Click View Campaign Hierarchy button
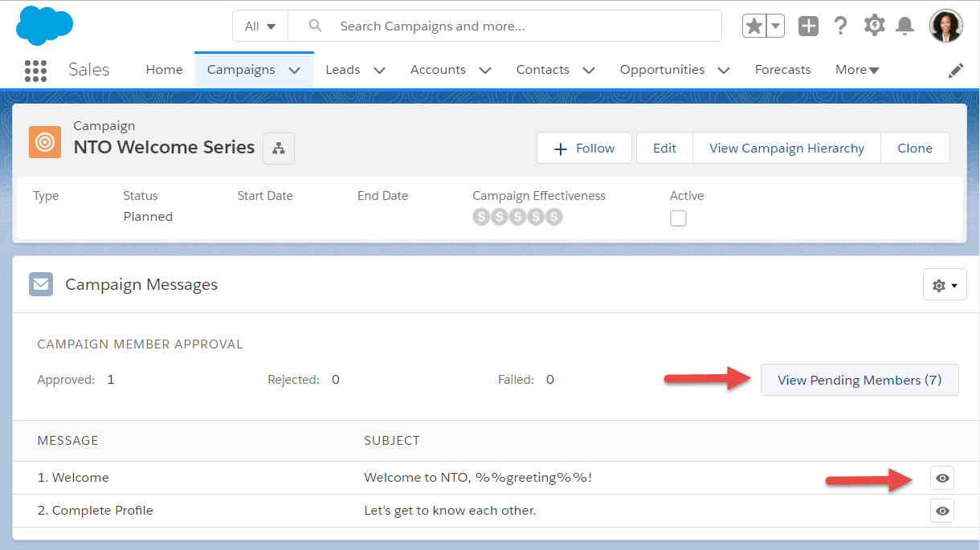Viewport: 980px width, 550px height. tap(787, 149)
